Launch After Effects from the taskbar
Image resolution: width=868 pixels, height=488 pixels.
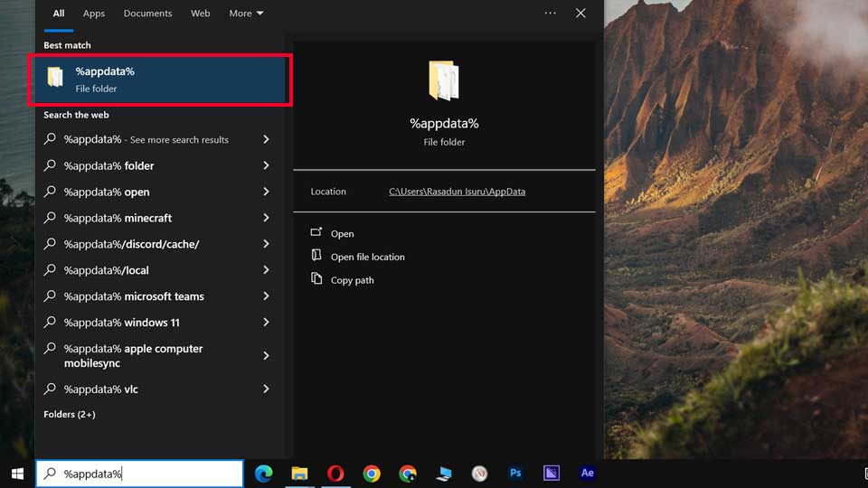coord(588,473)
